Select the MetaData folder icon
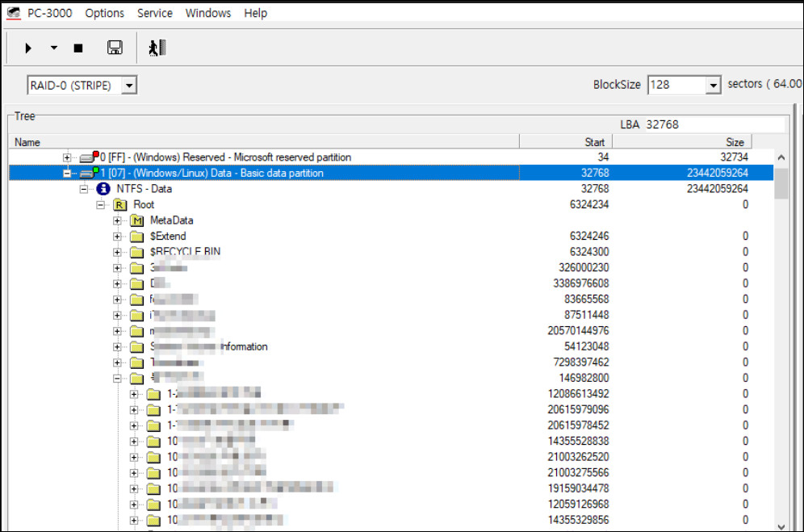 (137, 220)
